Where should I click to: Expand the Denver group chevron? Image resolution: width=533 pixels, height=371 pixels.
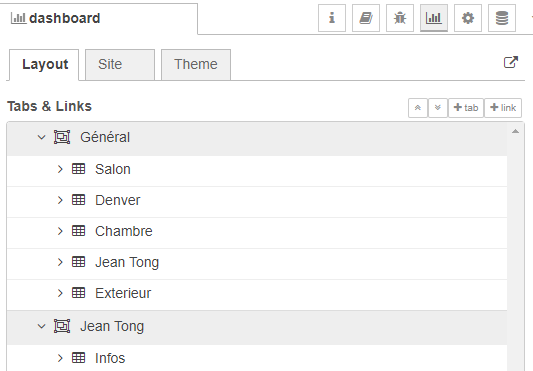60,200
